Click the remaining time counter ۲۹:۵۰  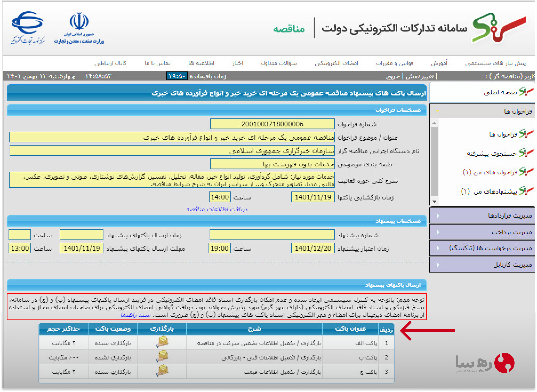[x=177, y=76]
